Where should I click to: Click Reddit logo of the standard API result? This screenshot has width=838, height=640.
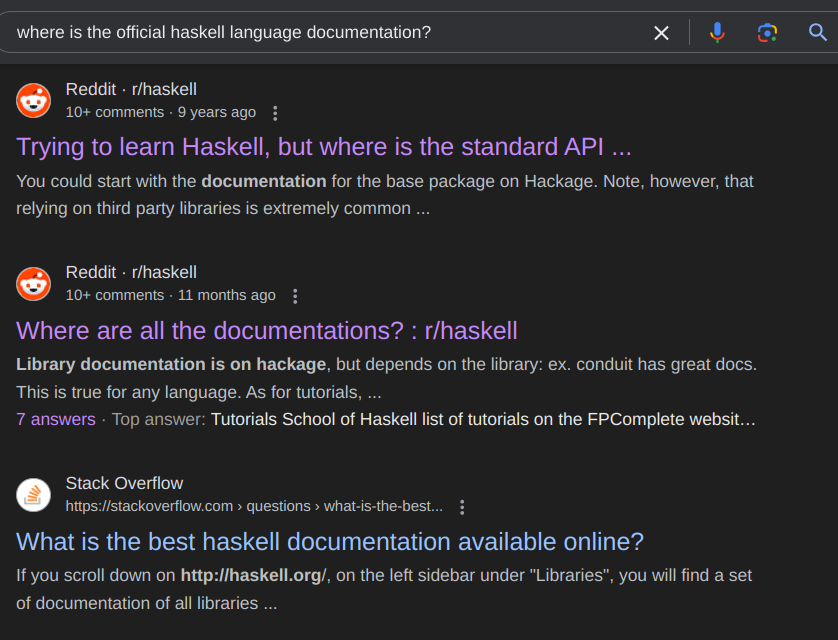[x=34, y=100]
